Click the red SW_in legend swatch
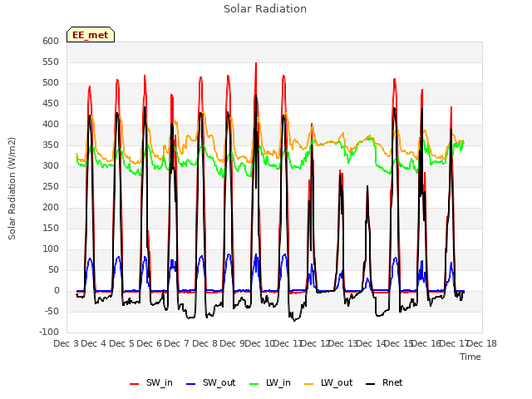Screen dimensions: 532x399 tap(135, 383)
